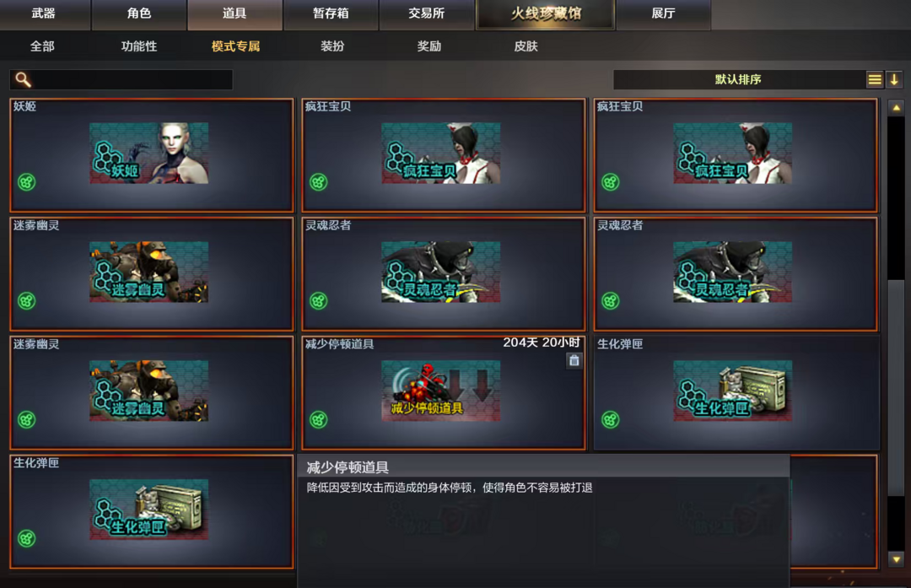Select the 妖姬 item thumbnail
Image resolution: width=911 pixels, height=588 pixels.
click(148, 154)
